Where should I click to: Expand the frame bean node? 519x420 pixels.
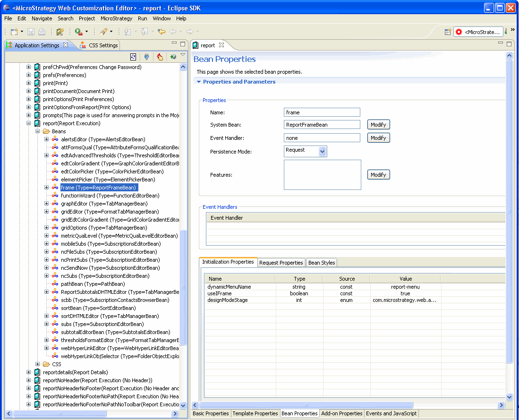[x=46, y=188]
